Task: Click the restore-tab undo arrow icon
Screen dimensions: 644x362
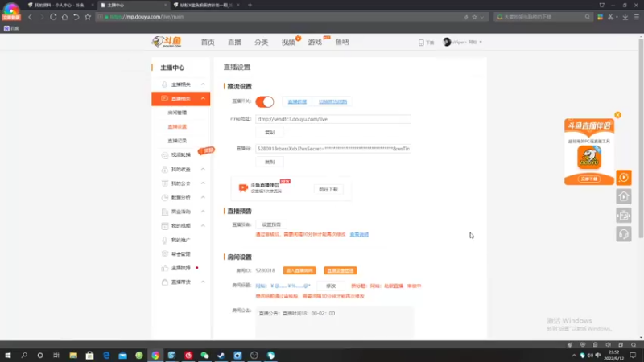Action: (x=76, y=17)
